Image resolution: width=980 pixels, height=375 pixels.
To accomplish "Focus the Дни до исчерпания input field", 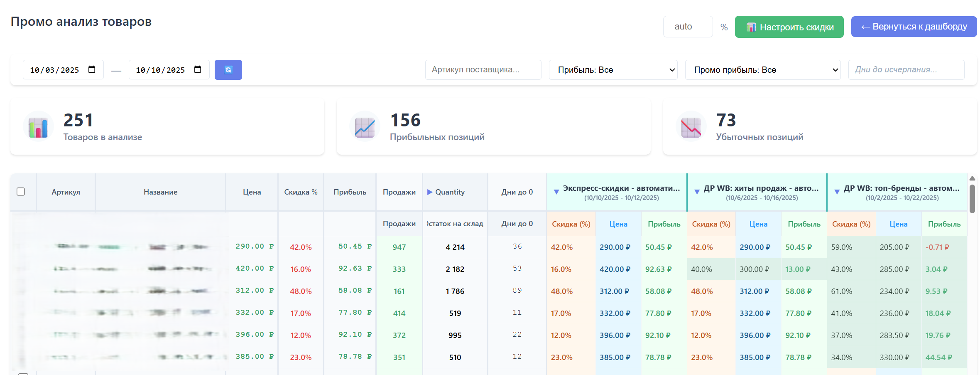I will [906, 70].
